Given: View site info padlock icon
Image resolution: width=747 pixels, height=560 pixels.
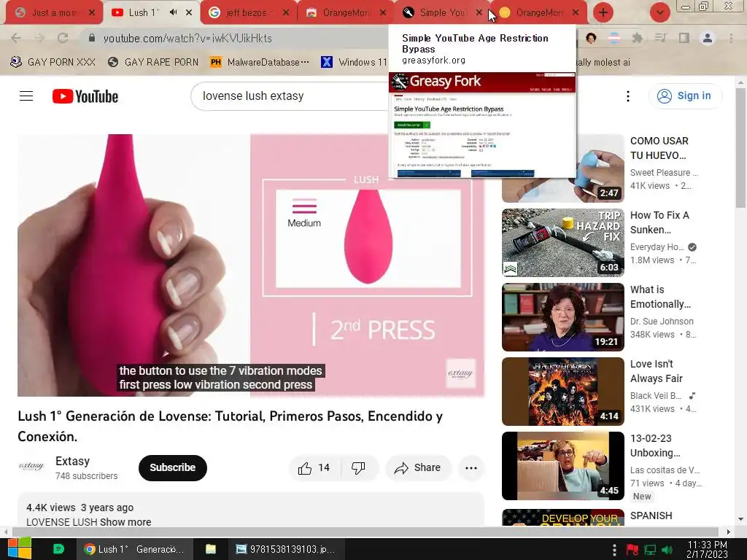Looking at the screenshot, I should point(92,38).
